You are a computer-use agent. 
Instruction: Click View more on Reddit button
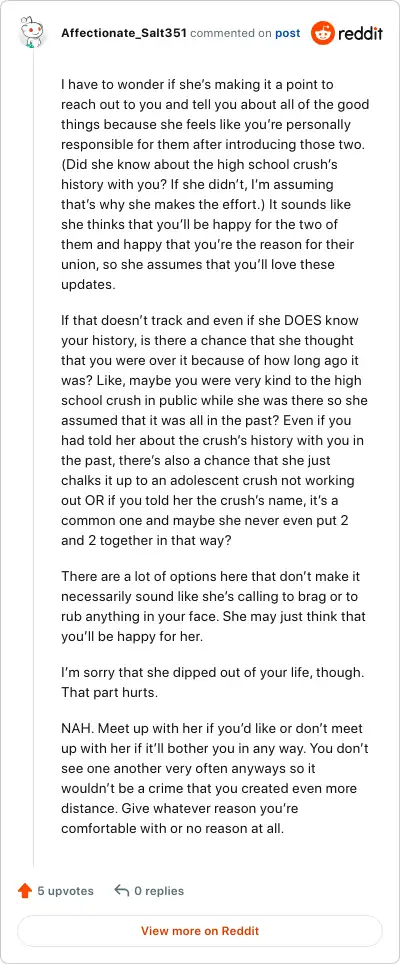tap(200, 931)
